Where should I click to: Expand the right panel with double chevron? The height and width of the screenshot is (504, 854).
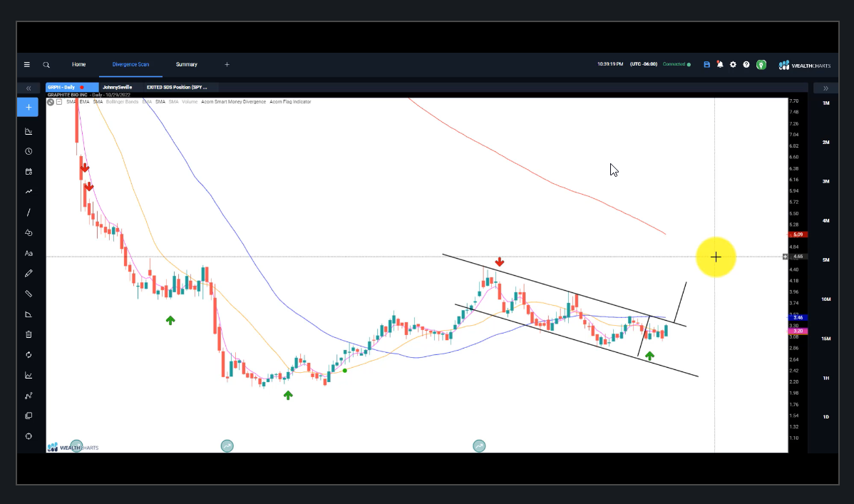point(825,88)
